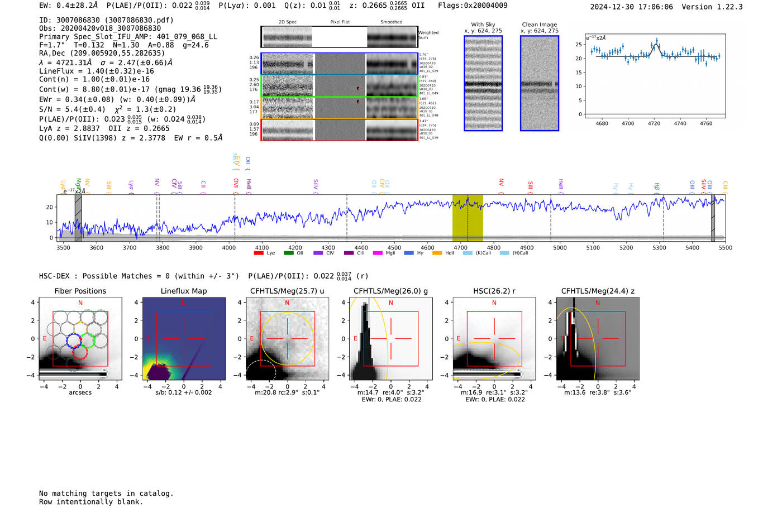Select 'No matching targets in catalog.' text
Viewport: 782px width, 532px height.
click(106, 493)
